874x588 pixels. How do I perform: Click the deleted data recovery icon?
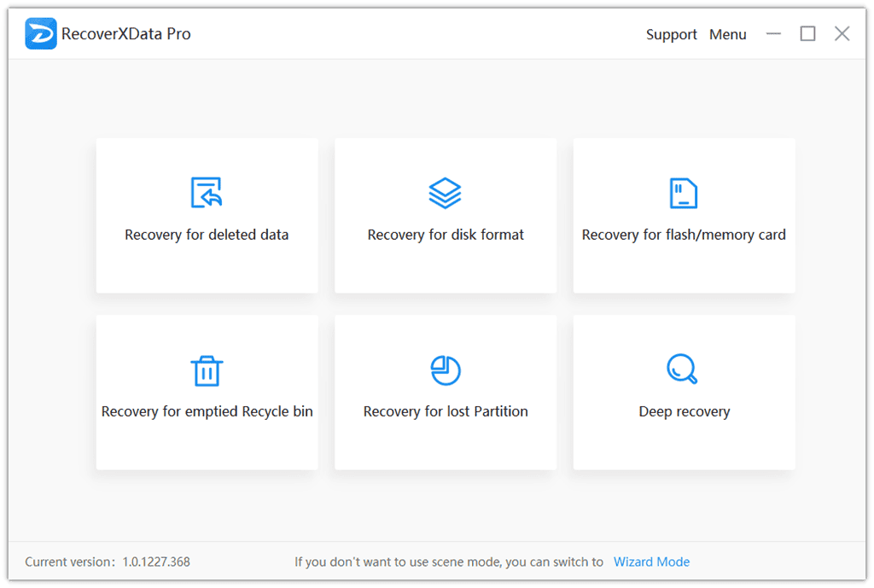coord(207,193)
